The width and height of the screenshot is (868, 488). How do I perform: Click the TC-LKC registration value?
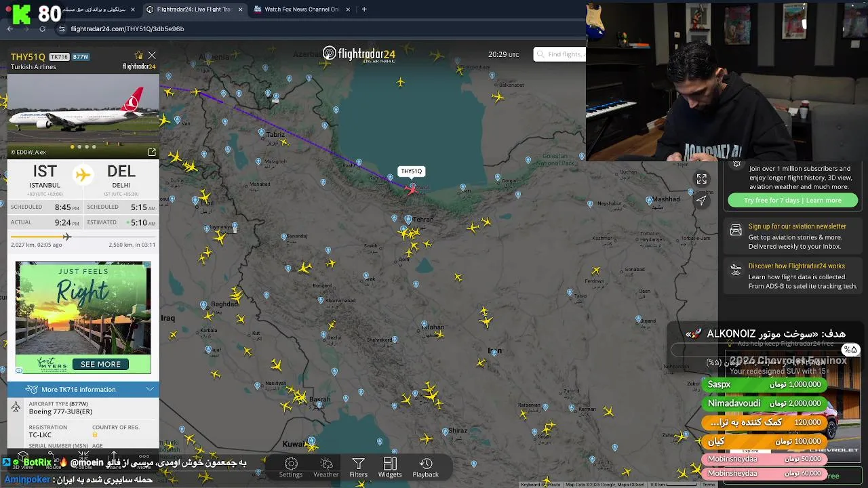pyautogui.click(x=40, y=435)
